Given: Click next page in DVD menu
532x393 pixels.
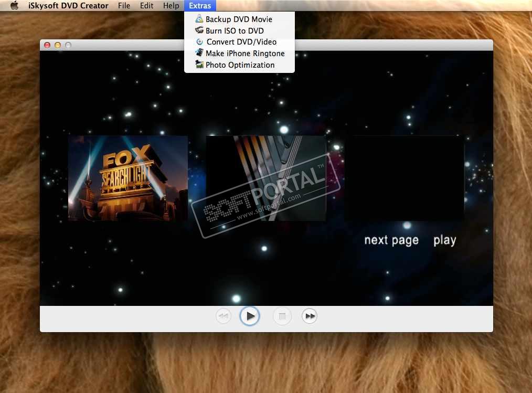Looking at the screenshot, I should coord(391,240).
